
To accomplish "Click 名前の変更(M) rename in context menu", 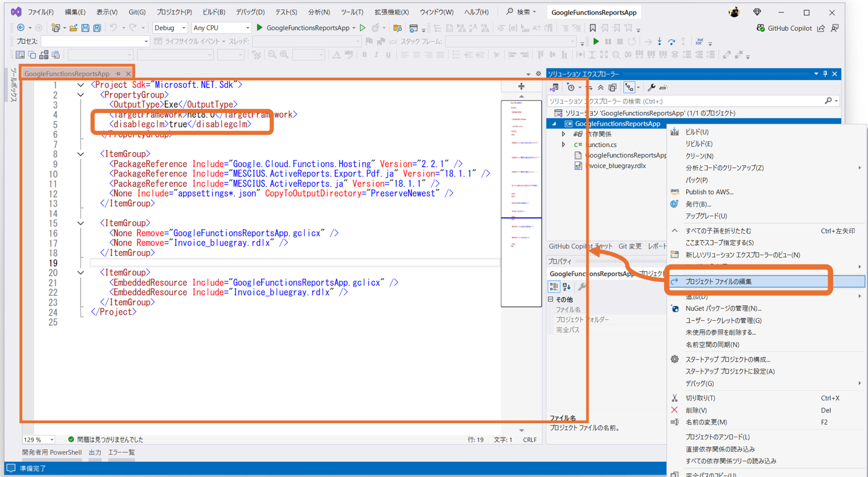I will tap(767, 422).
